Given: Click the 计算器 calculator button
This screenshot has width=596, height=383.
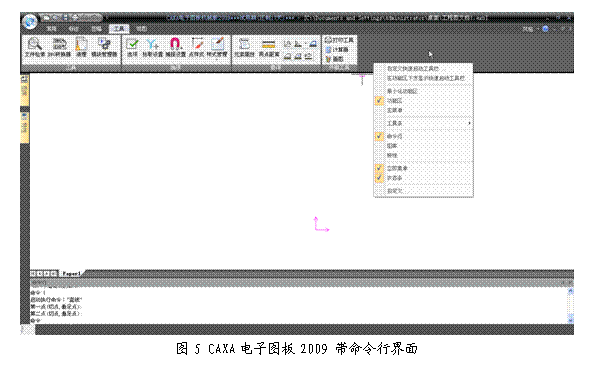Looking at the screenshot, I should (337, 49).
